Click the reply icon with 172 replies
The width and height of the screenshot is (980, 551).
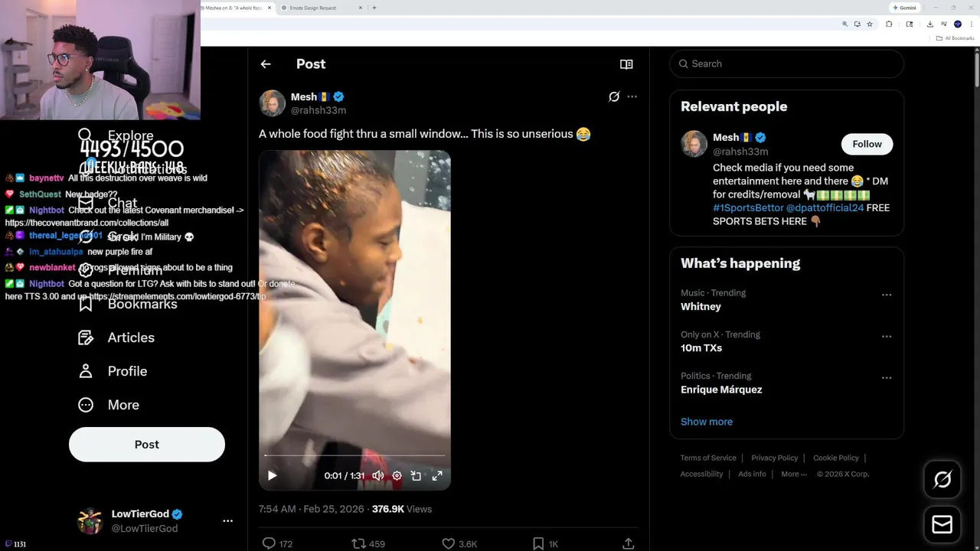tap(269, 543)
